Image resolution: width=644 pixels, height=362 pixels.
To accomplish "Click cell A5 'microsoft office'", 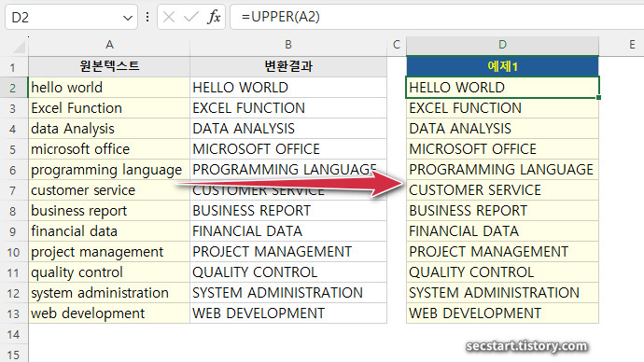I will tap(109, 149).
